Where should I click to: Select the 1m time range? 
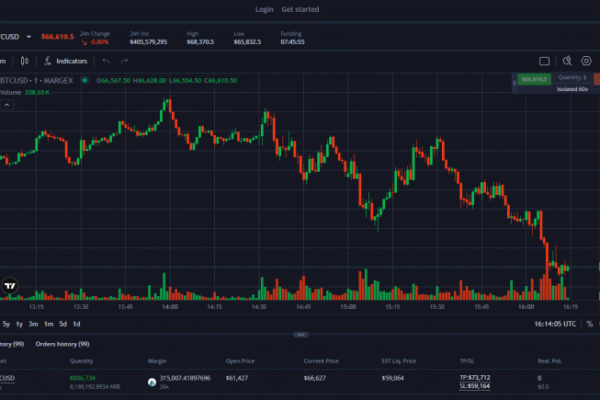(x=48, y=324)
